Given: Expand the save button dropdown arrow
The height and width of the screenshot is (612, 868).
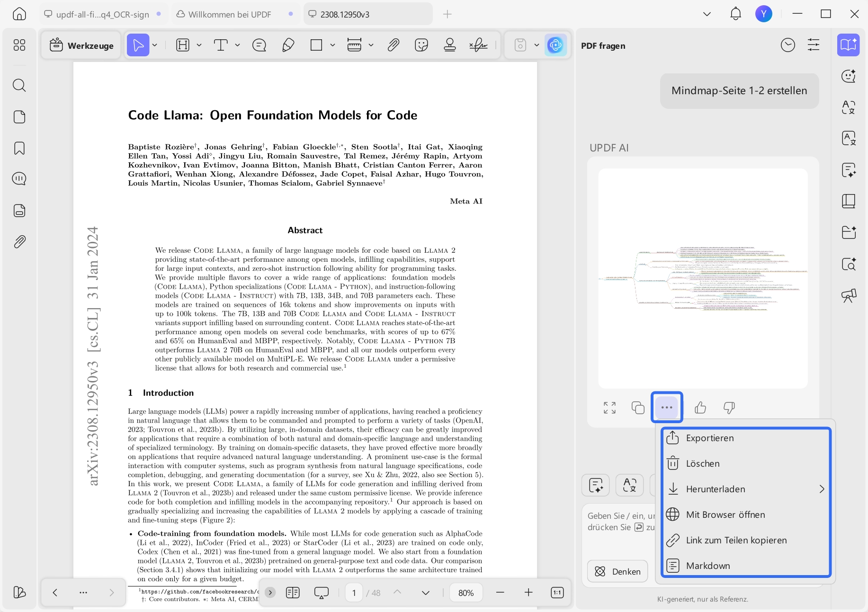Looking at the screenshot, I should click(537, 45).
